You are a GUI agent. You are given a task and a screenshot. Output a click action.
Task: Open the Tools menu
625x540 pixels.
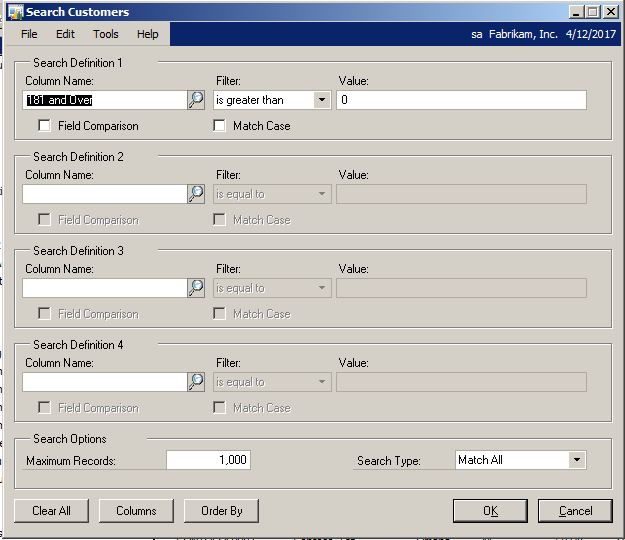pos(106,34)
